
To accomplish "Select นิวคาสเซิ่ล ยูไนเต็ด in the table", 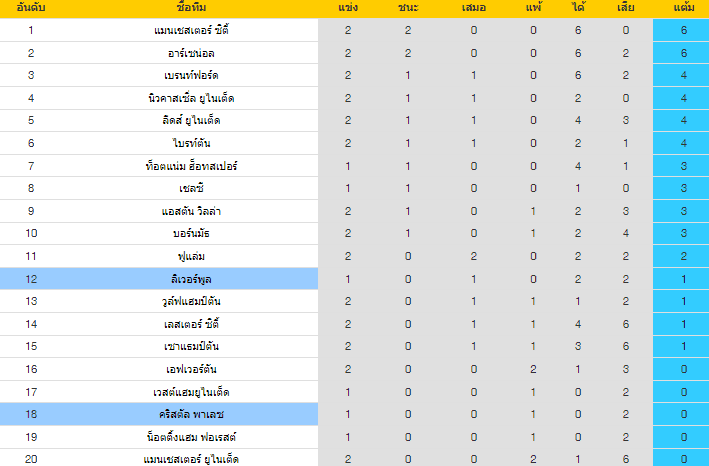I will [191, 98].
